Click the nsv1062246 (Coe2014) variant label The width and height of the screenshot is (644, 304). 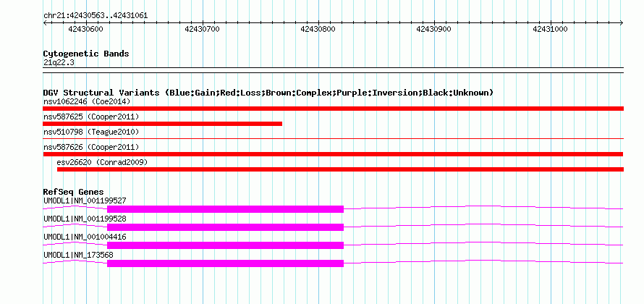click(x=87, y=101)
